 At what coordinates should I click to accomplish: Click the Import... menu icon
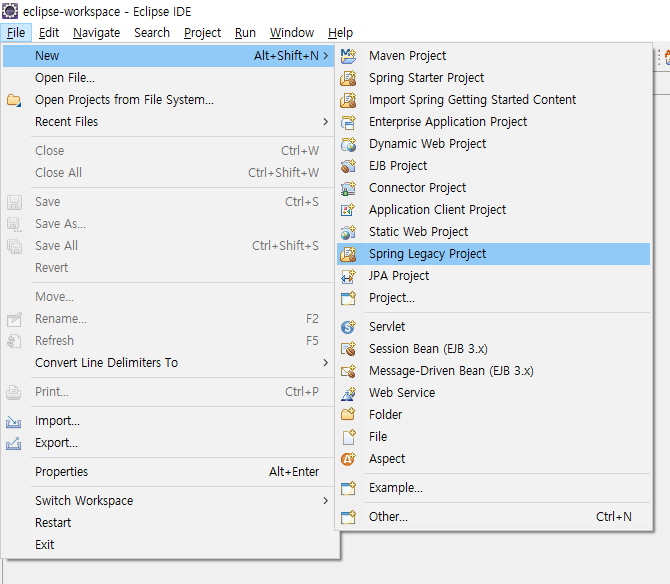click(x=14, y=422)
